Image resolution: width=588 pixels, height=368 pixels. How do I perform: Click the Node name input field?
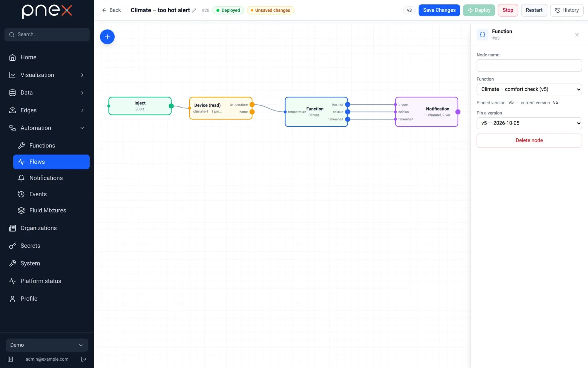click(529, 65)
